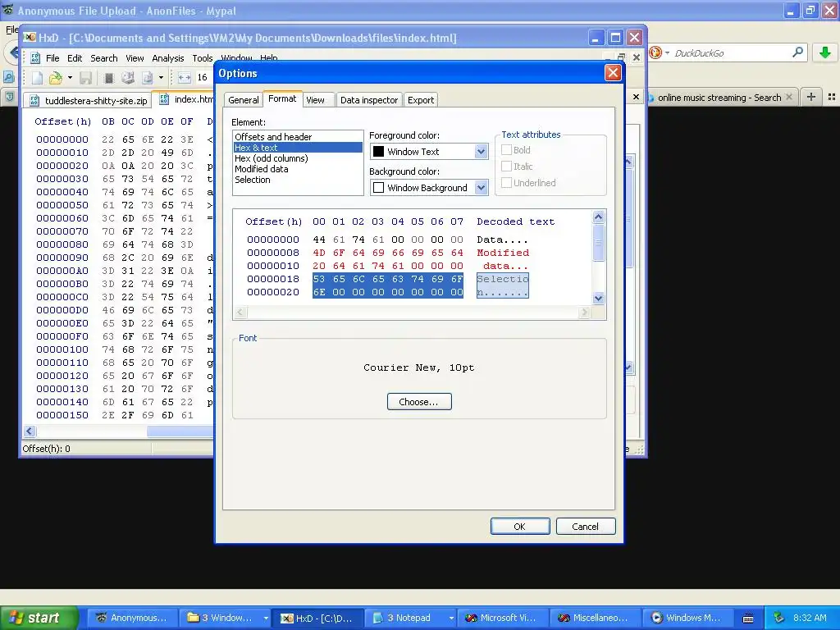840x630 pixels.
Task: Open the Windows M... media player taskbar button
Action: (x=689, y=618)
